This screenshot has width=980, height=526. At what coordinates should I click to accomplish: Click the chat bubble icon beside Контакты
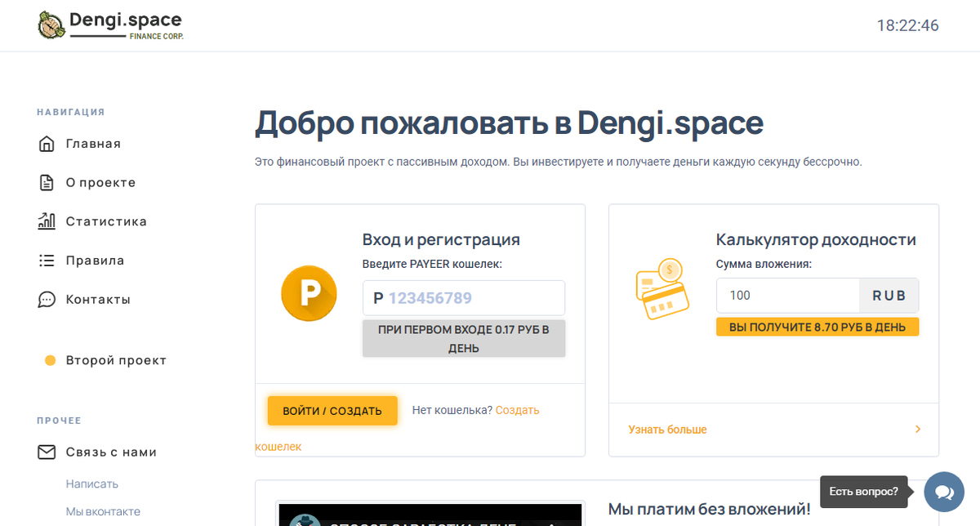[x=47, y=300]
